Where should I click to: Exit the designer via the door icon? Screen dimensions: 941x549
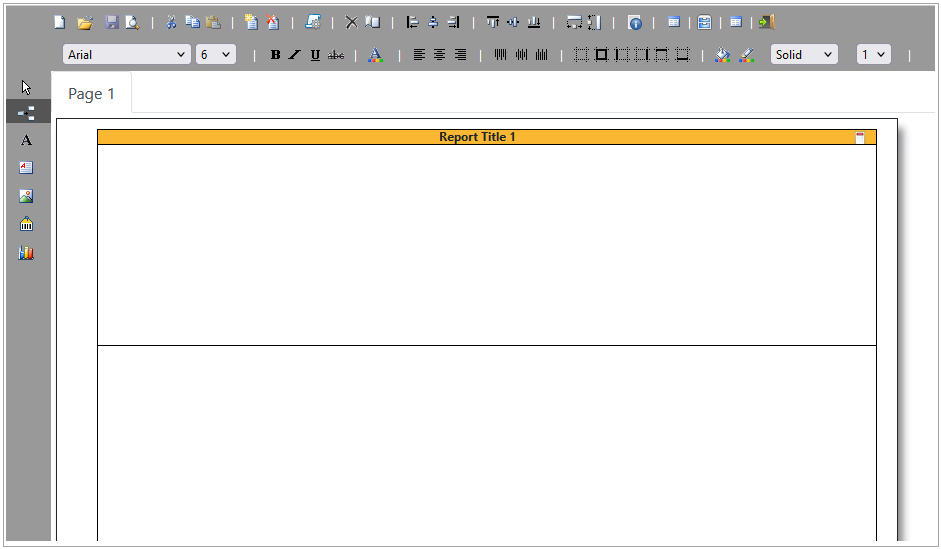767,22
